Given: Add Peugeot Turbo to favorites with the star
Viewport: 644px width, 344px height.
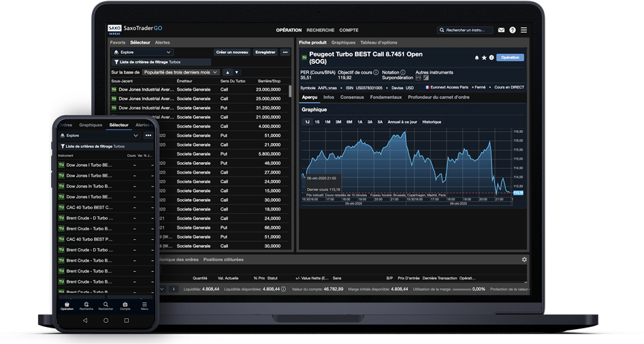Looking at the screenshot, I should click(x=484, y=58).
